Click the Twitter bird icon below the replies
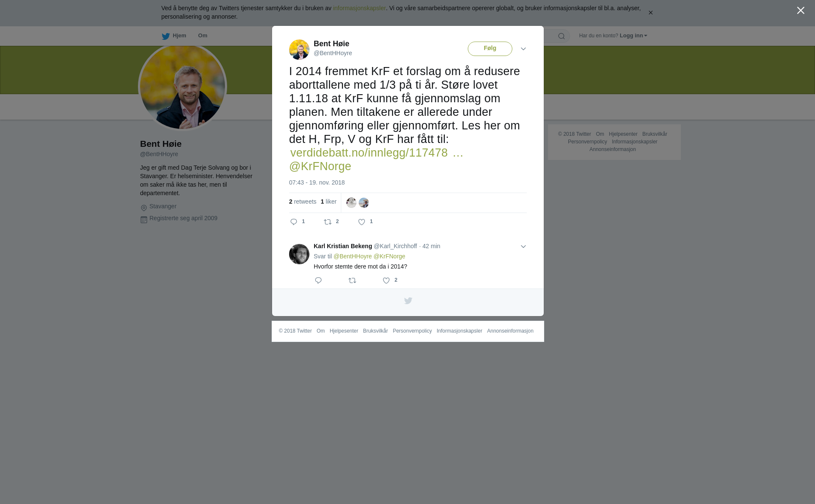Image resolution: width=815 pixels, height=504 pixels. click(408, 301)
